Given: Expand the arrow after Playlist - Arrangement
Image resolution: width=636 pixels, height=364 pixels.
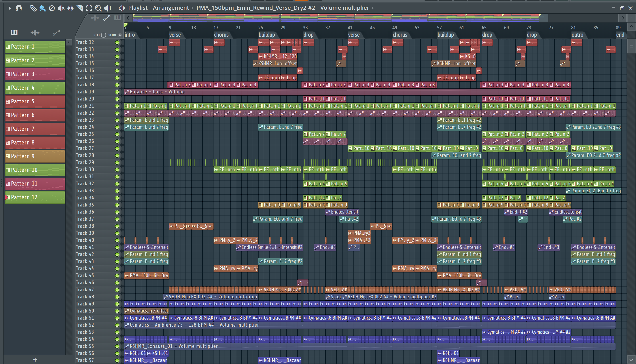Looking at the screenshot, I should pos(193,8).
